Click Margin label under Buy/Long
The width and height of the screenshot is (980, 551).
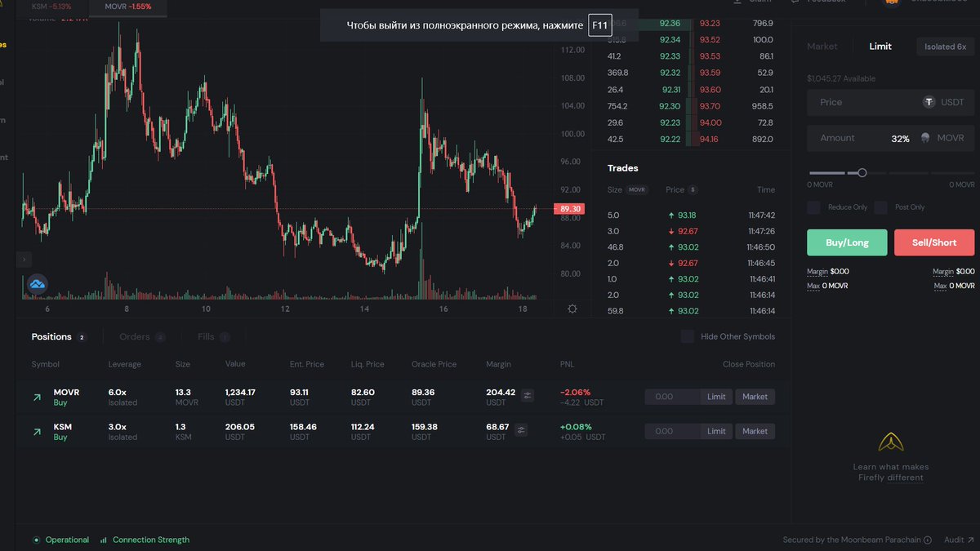[x=817, y=271]
